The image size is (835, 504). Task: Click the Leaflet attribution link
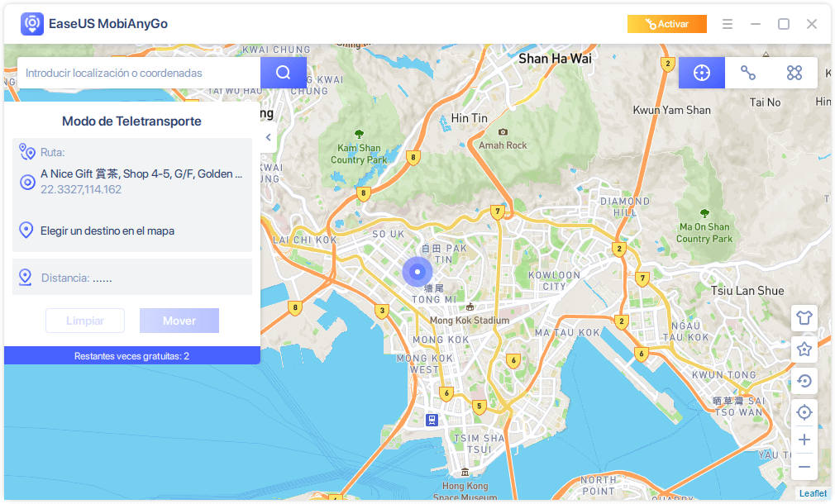tap(813, 493)
